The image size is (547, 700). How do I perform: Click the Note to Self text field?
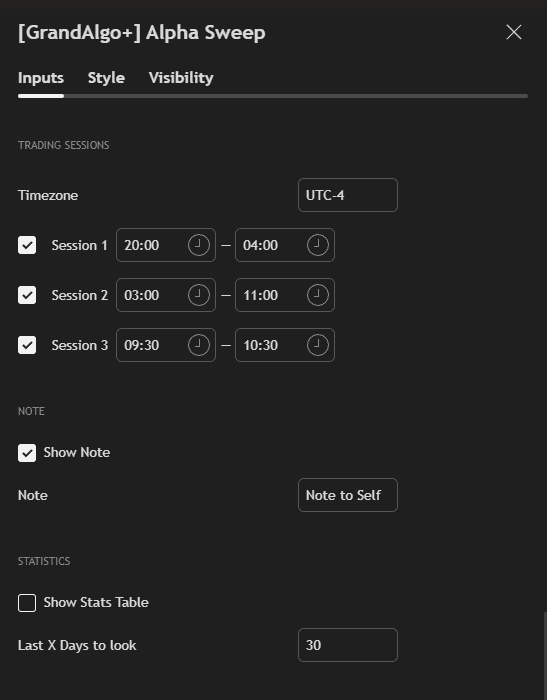348,495
